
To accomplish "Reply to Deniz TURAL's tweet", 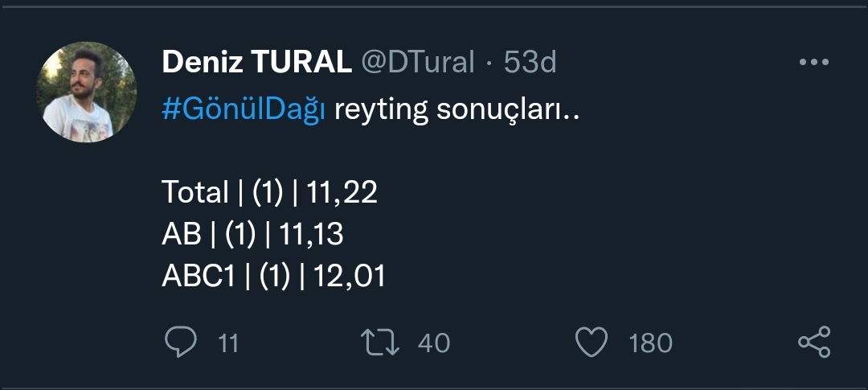I will (182, 343).
